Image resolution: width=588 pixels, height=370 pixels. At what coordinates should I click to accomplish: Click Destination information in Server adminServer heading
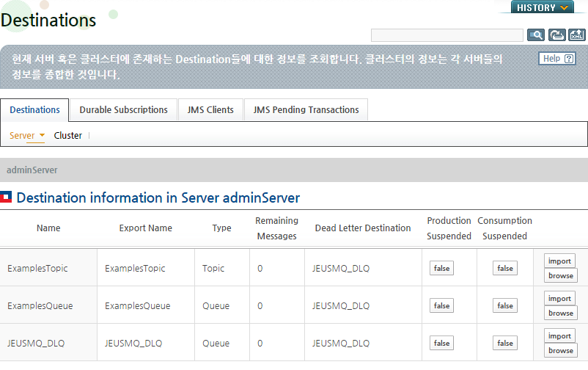tap(158, 197)
